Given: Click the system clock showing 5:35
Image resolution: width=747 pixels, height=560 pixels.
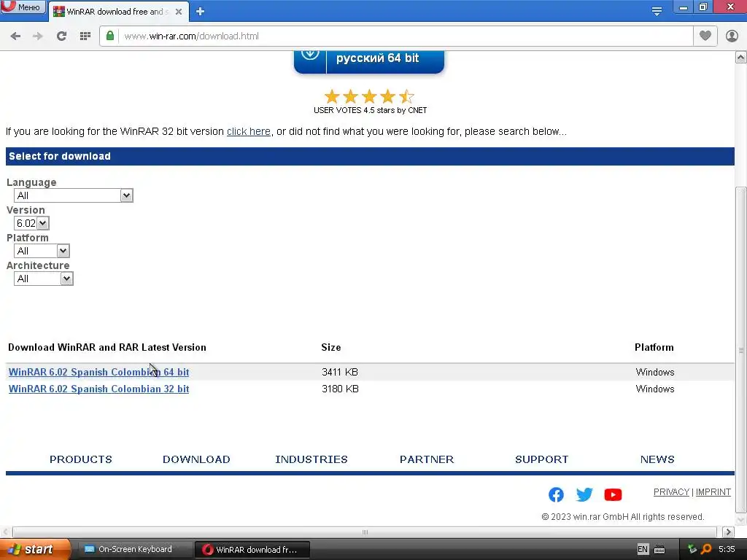Looking at the screenshot, I should point(727,549).
